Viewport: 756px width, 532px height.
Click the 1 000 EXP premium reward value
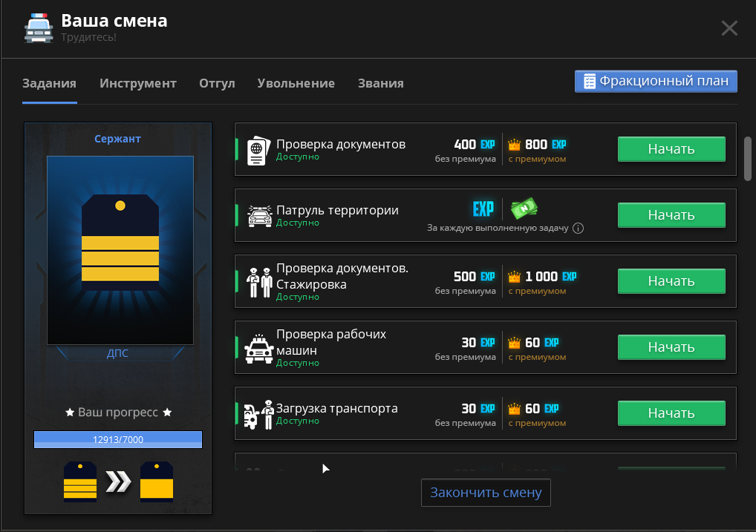click(550, 277)
